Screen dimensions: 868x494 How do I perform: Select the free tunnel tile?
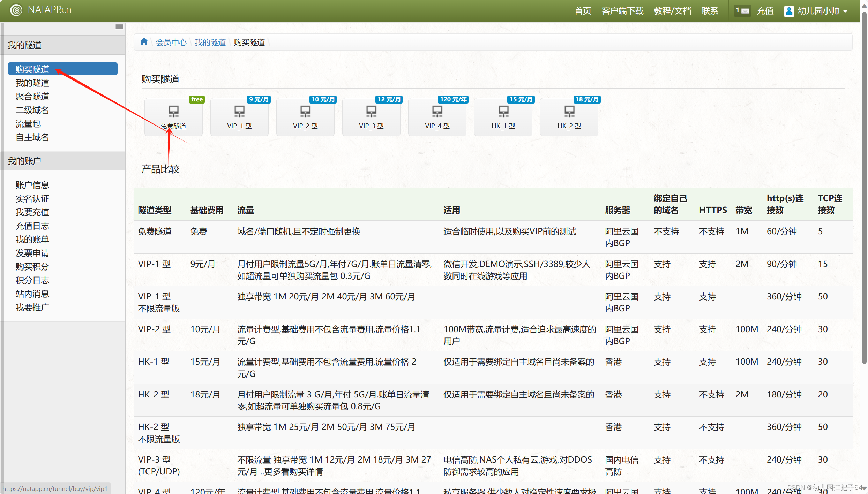pyautogui.click(x=173, y=117)
